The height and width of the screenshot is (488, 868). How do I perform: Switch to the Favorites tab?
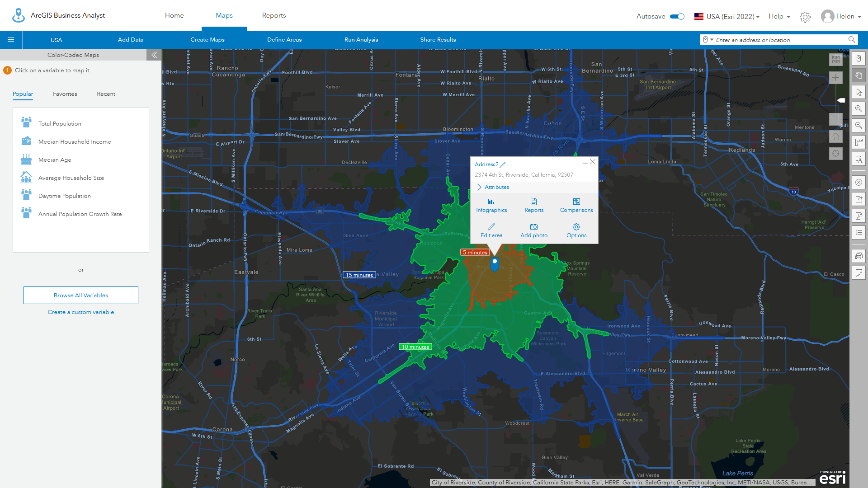(x=64, y=94)
